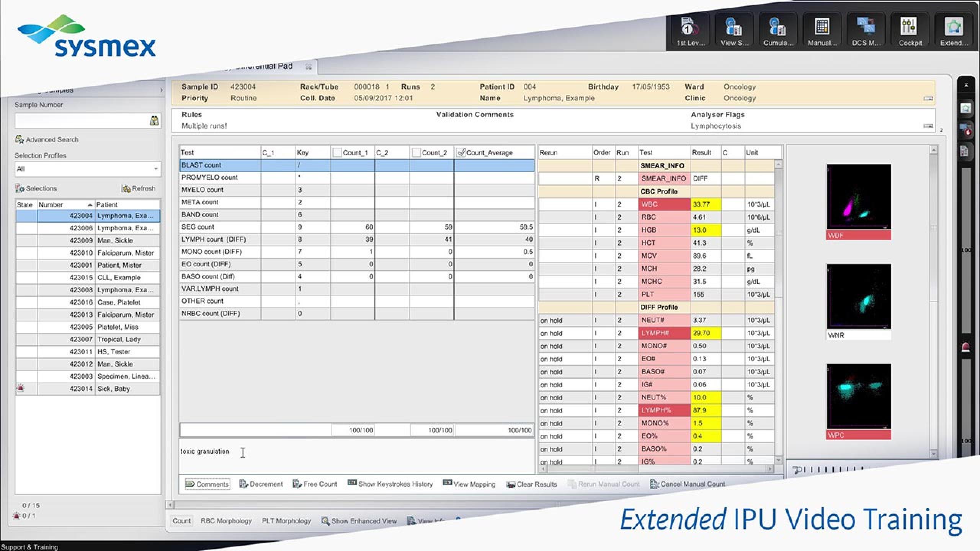Screen dimensions: 980x551
Task: Click the binoculars sample search icon
Action: tap(154, 121)
